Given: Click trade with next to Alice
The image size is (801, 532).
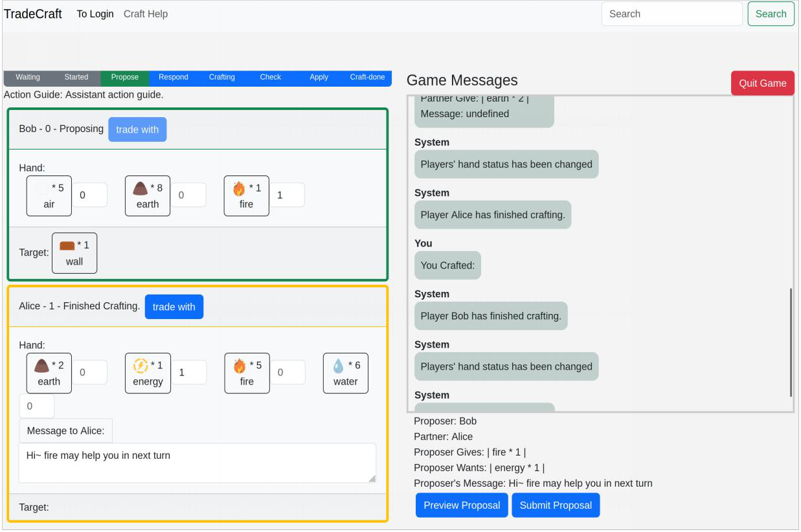Looking at the screenshot, I should [x=174, y=306].
